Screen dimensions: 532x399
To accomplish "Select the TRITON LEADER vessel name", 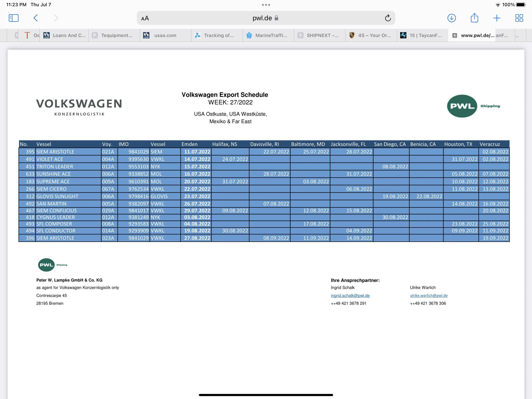I will point(55,167).
